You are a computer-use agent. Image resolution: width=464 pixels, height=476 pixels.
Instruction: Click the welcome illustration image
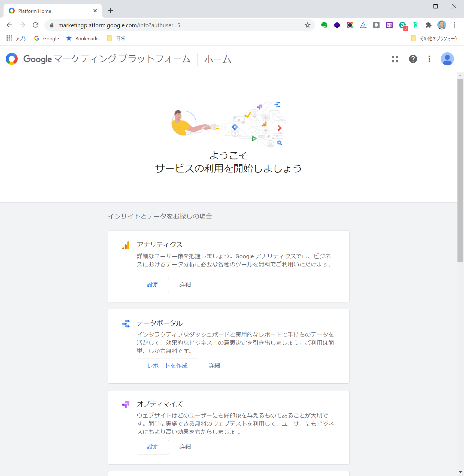click(x=229, y=124)
